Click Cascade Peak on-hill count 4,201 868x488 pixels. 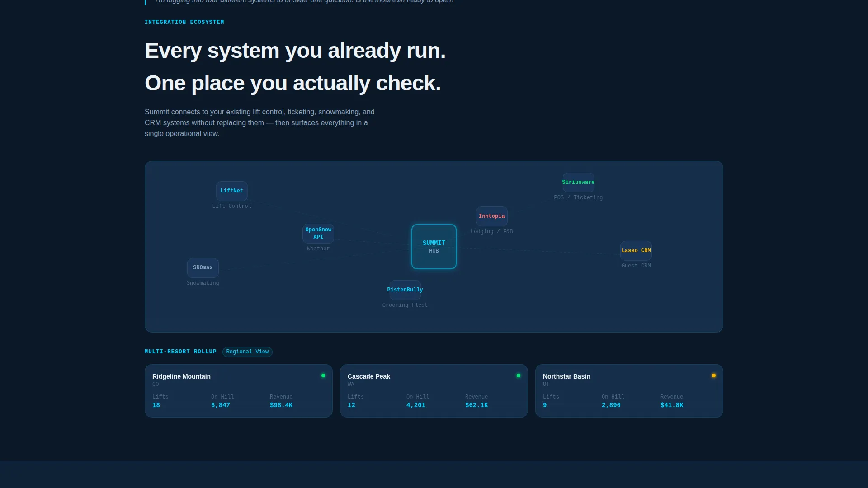pos(416,405)
